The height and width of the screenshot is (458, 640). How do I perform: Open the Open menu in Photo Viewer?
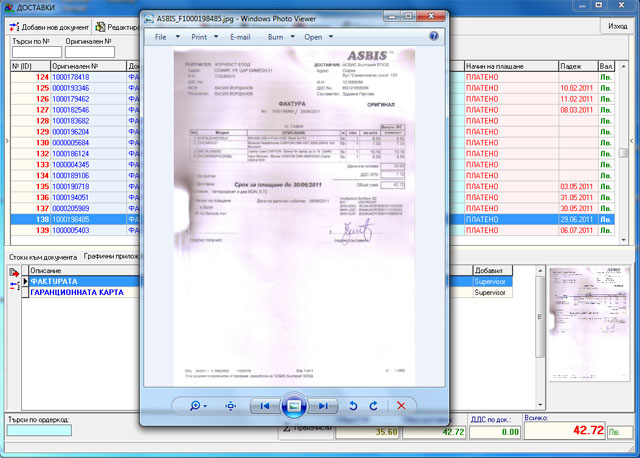pos(313,37)
